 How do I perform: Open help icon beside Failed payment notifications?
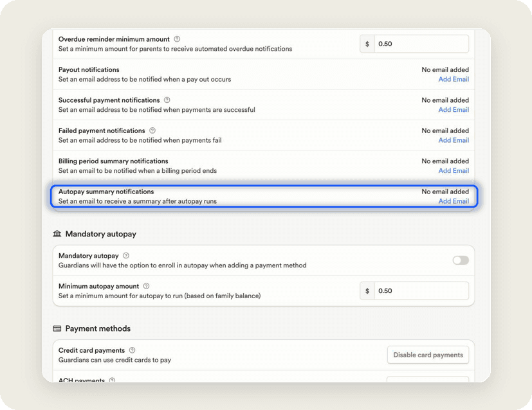point(152,130)
